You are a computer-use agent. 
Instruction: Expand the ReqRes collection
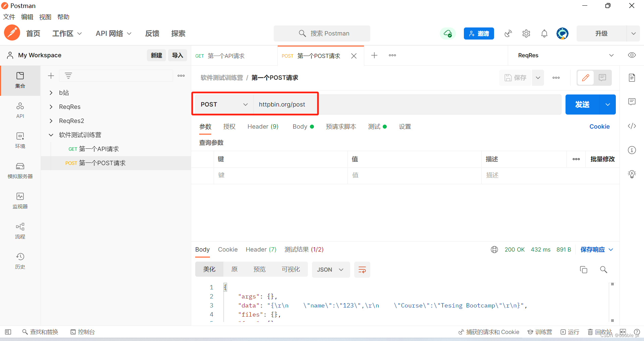[x=51, y=107]
